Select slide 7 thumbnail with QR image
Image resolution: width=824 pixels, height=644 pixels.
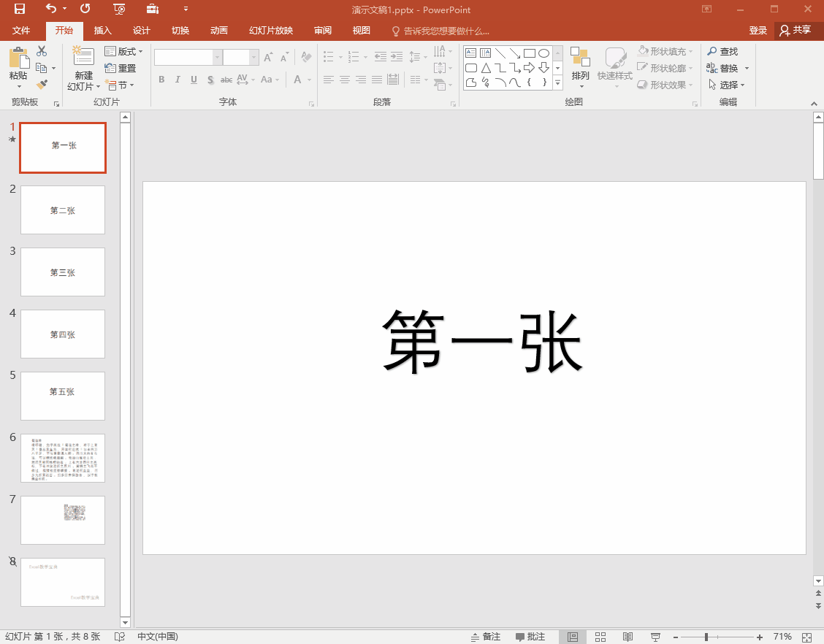pyautogui.click(x=63, y=520)
